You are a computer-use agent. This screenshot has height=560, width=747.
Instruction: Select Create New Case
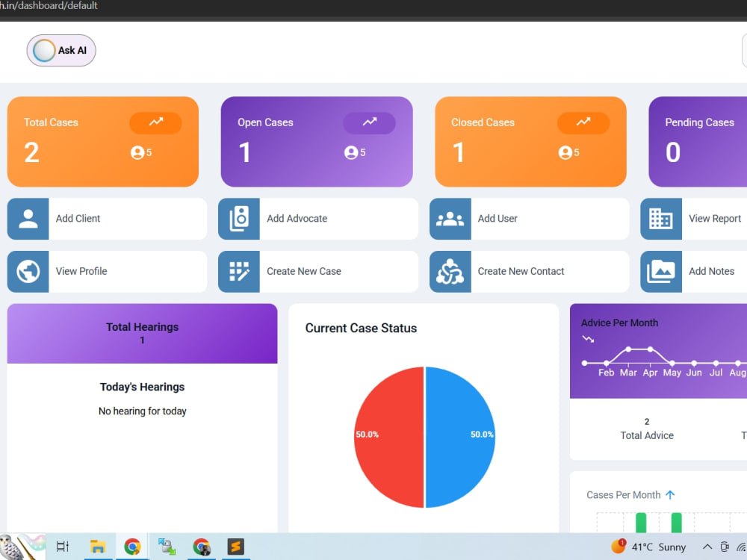pyautogui.click(x=304, y=272)
